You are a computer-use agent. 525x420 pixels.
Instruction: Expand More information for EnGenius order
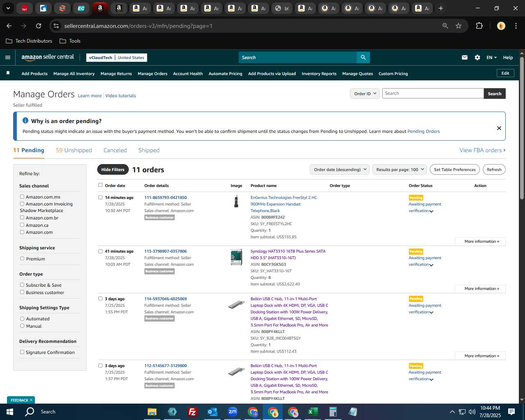tap(480, 242)
